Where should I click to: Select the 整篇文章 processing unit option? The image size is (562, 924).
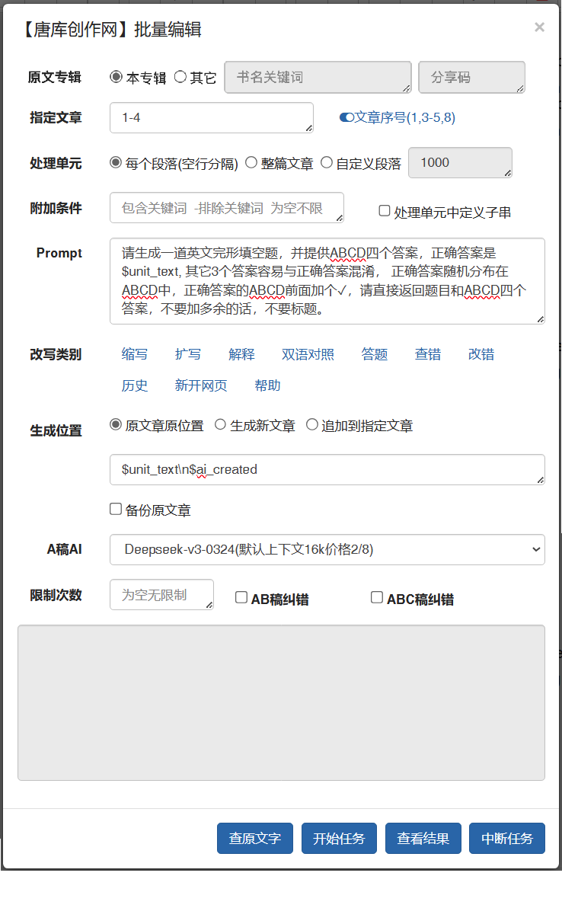click(251, 162)
